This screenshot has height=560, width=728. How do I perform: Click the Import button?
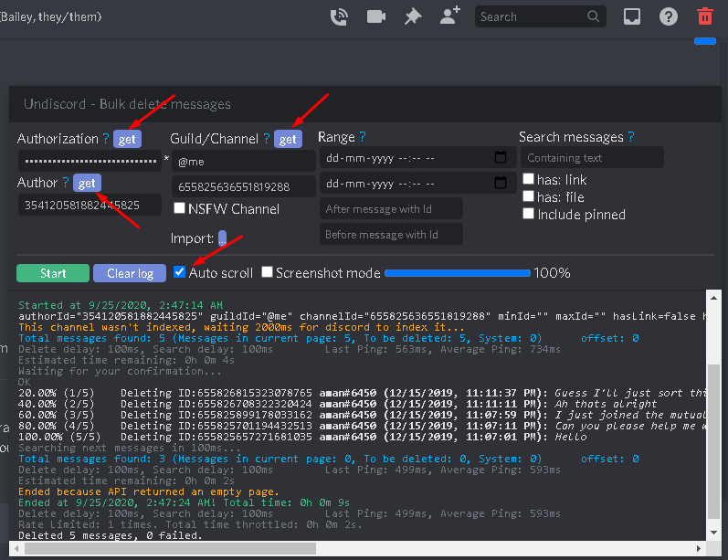point(222,238)
